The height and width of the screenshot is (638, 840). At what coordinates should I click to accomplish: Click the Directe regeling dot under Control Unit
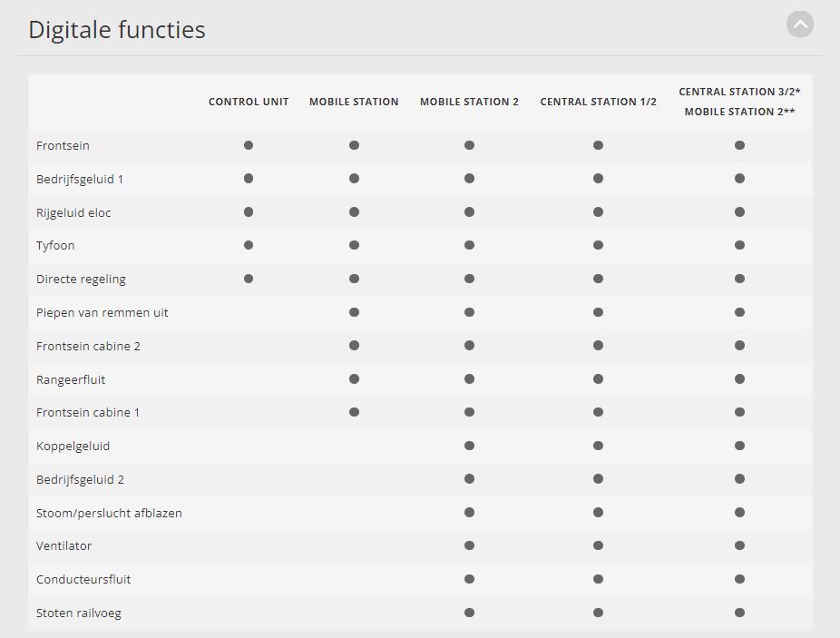click(x=249, y=279)
